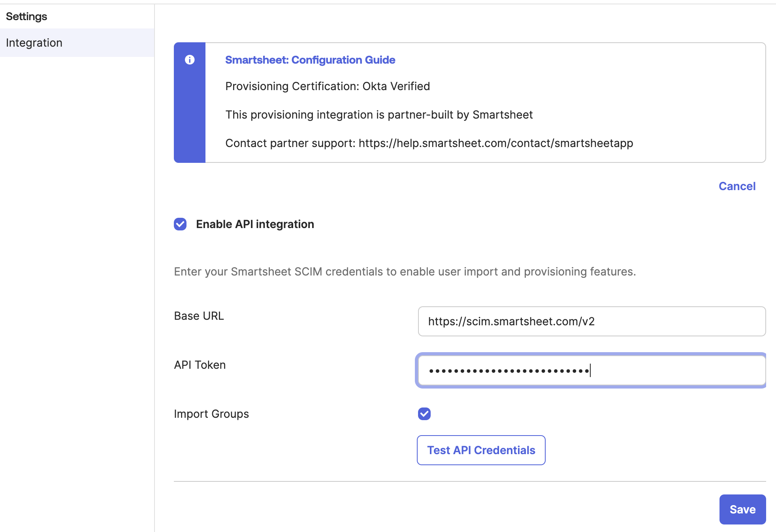This screenshot has width=776, height=532.
Task: Click the Base URL field label
Action: coord(199,316)
